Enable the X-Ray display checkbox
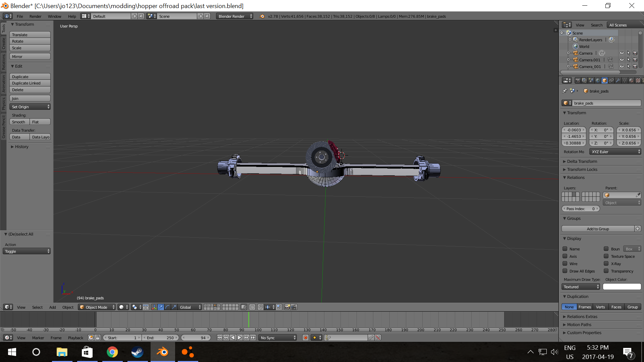Image resolution: width=644 pixels, height=362 pixels. (x=606, y=263)
